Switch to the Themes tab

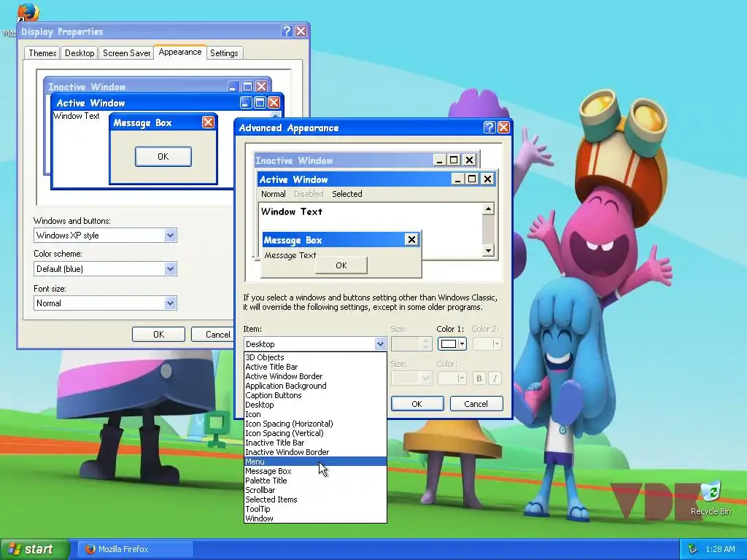42,52
